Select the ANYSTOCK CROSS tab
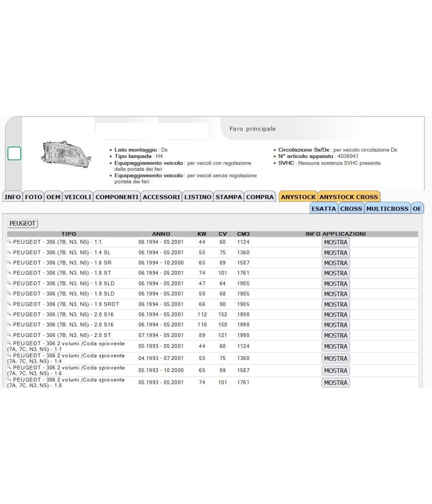 349,197
